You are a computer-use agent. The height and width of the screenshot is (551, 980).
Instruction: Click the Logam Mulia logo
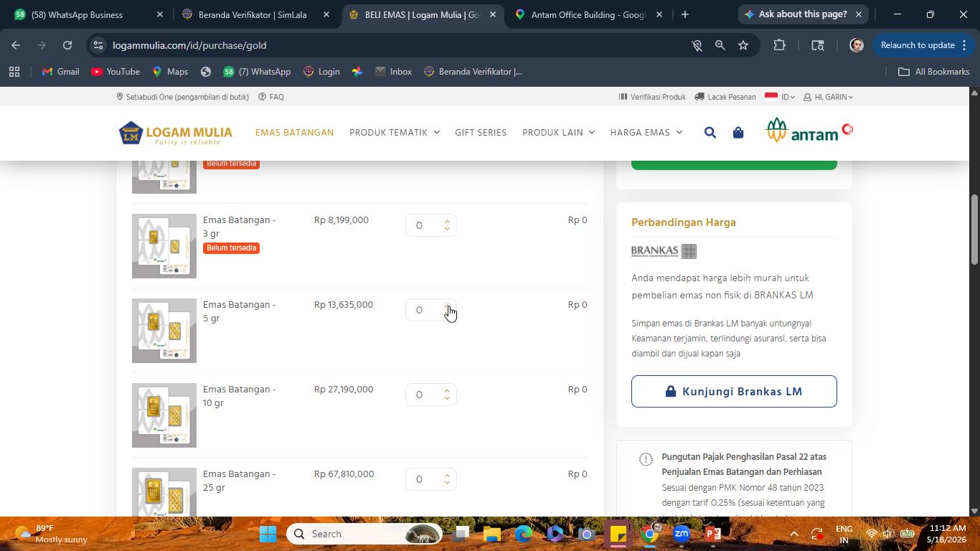(x=176, y=133)
